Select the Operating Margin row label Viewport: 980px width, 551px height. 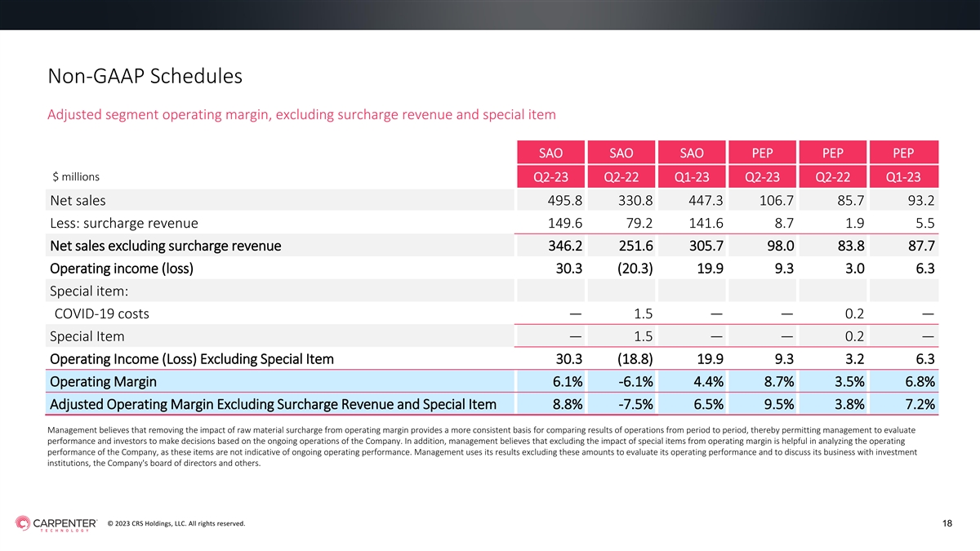click(103, 382)
